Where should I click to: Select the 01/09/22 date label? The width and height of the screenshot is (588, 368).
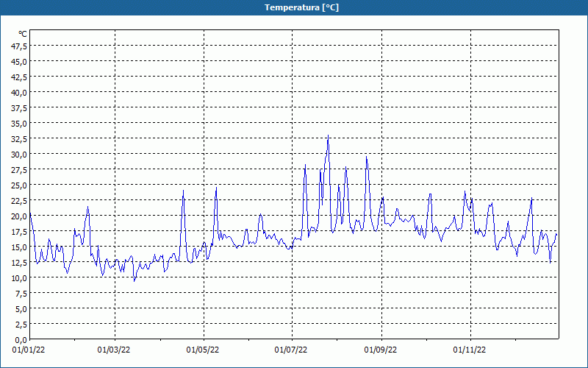[381, 350]
